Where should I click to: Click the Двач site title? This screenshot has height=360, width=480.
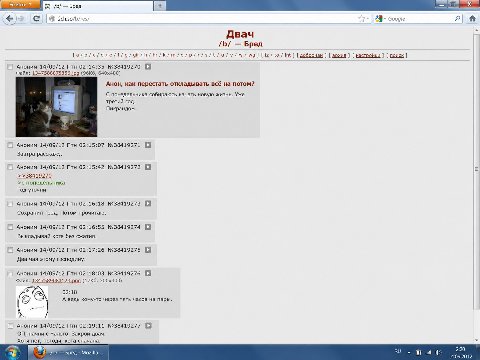(x=240, y=34)
